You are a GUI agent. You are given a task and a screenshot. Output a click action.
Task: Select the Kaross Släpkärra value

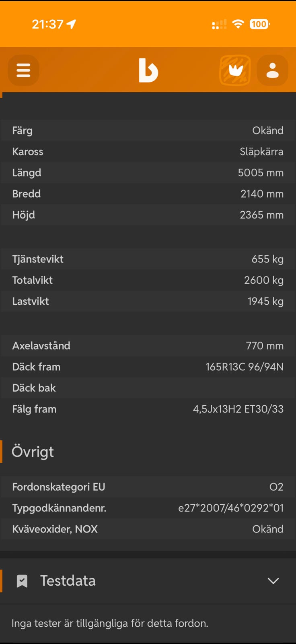(x=261, y=152)
